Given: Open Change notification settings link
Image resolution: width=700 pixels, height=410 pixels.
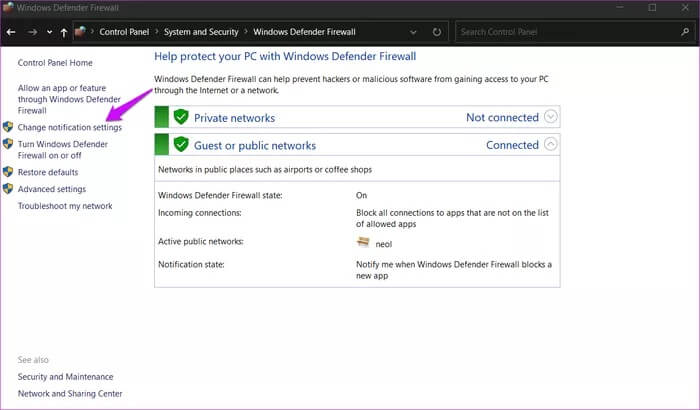Looking at the screenshot, I should 70,127.
